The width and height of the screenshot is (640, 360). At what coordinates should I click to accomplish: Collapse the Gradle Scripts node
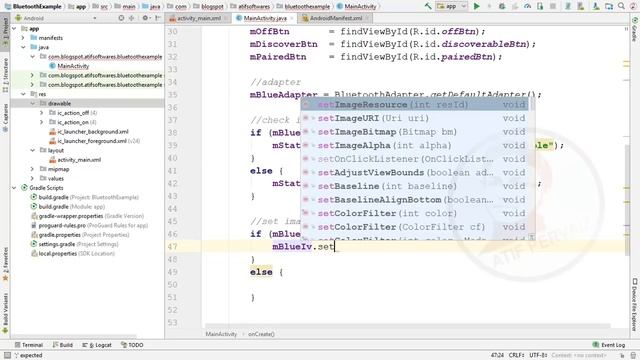[14, 188]
